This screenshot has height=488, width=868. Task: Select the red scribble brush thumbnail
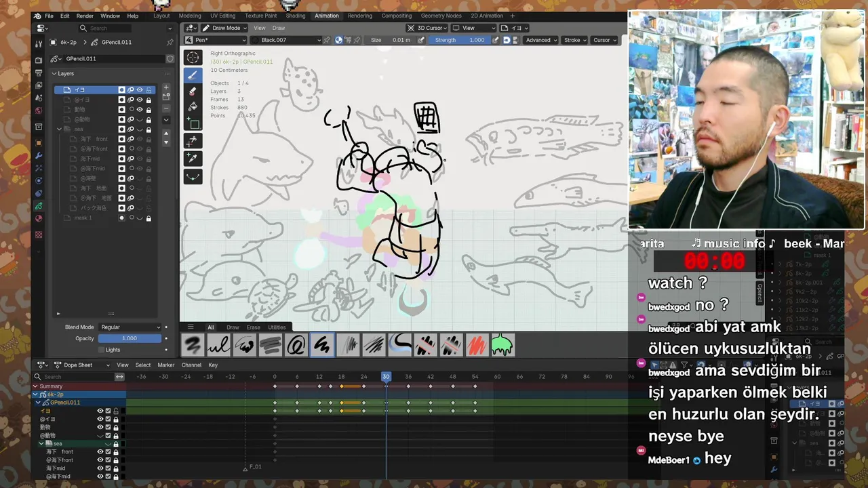[477, 346]
